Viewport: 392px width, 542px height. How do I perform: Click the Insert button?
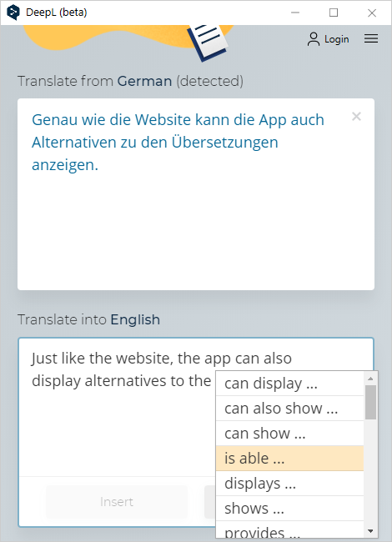pos(117,502)
